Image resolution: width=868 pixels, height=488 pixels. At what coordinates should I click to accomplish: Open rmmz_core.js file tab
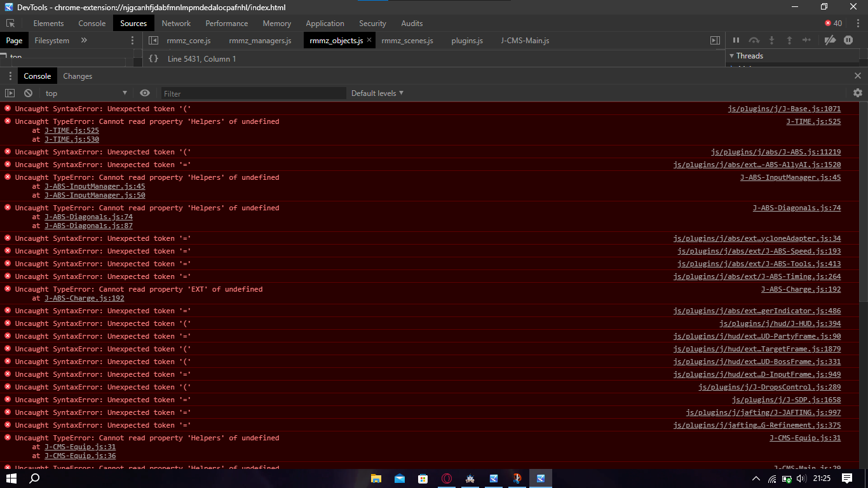189,41
